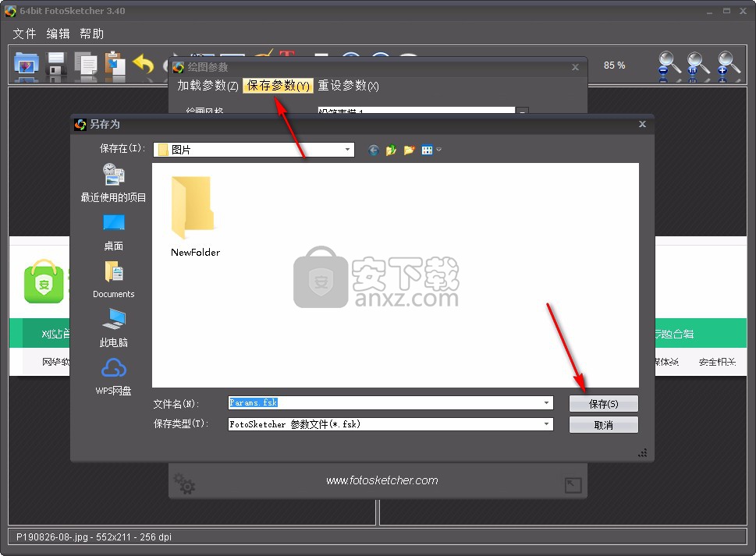Image resolution: width=756 pixels, height=556 pixels.
Task: Click the dialog resize grip corner
Action: [643, 453]
